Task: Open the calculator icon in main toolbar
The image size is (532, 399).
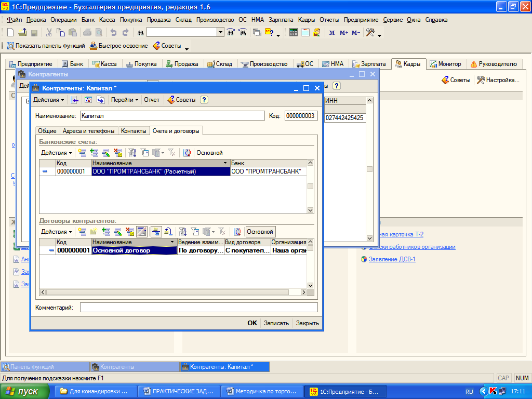Action: coord(294,33)
